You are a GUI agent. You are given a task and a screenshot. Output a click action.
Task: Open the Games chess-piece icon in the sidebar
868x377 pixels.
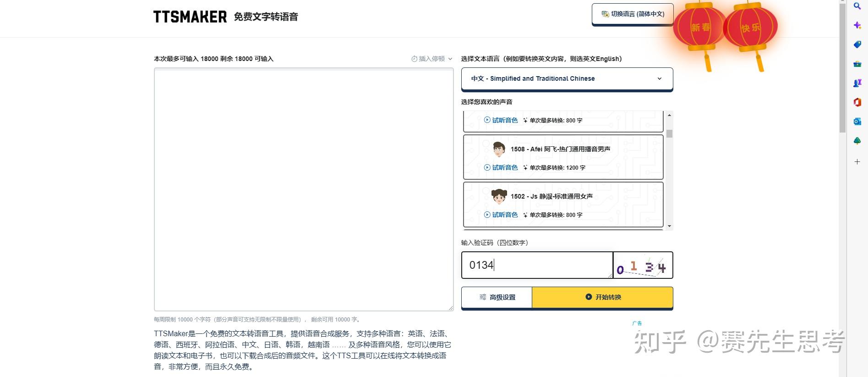[857, 83]
